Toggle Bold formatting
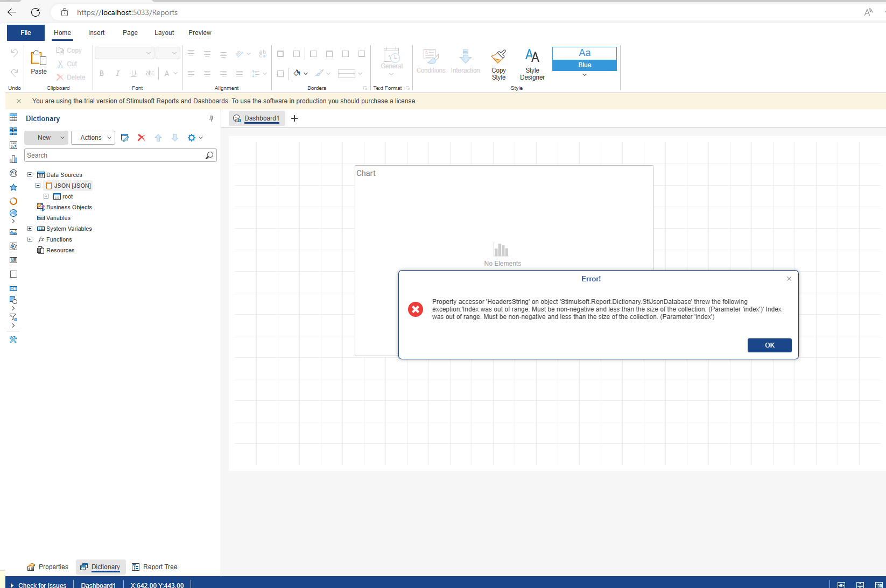This screenshot has height=588, width=886. pyautogui.click(x=102, y=73)
